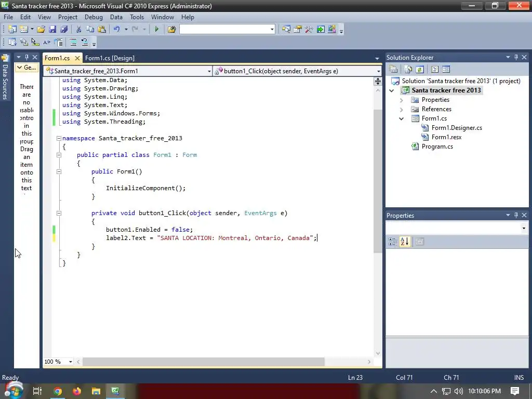Click the Show All Files icon in Solution Explorer
The height and width of the screenshot is (399, 532).
[408, 70]
